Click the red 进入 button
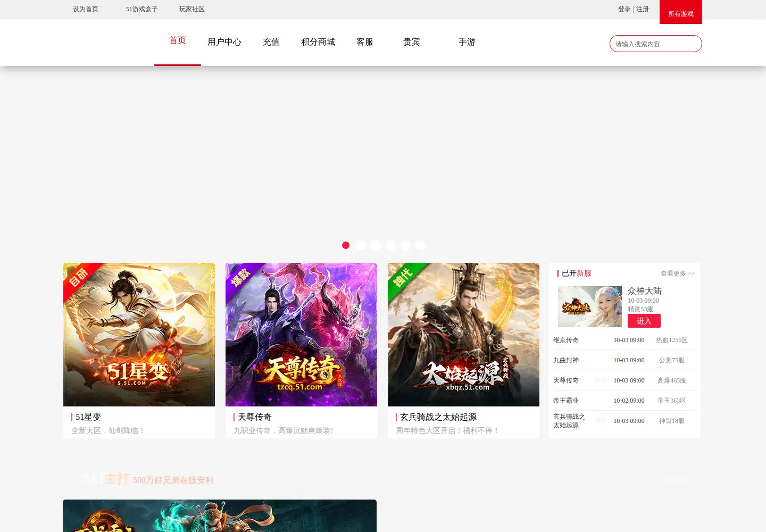Screen dimensions: 766x532 (644, 321)
